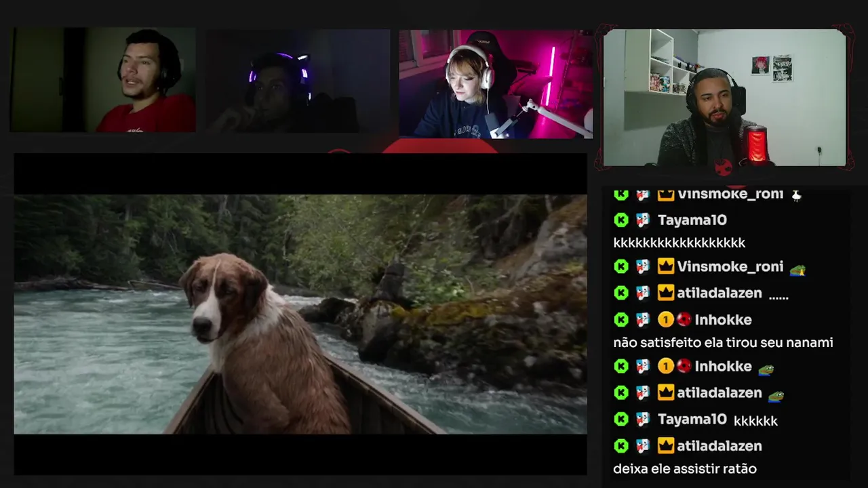Select webcam of woman in pink-lit room
The width and height of the screenshot is (868, 488).
point(496,84)
